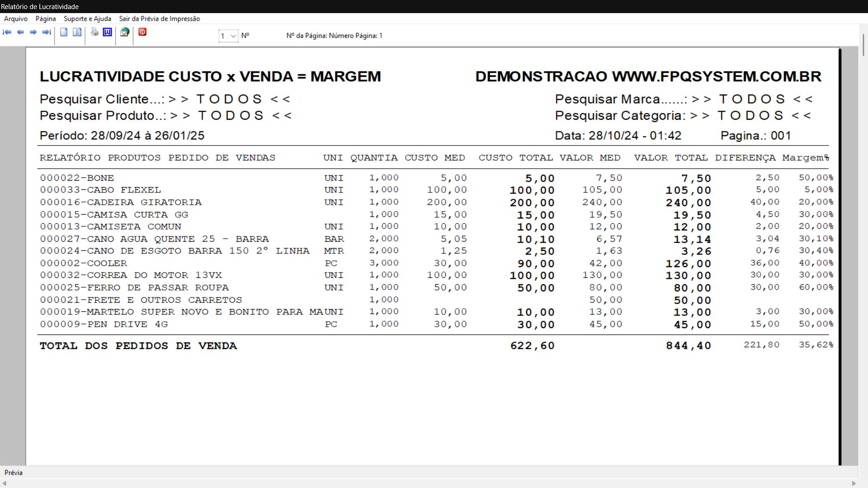Select 000032-CORREA DO MOTOR 13VX
The width and height of the screenshot is (868, 488).
436,275
